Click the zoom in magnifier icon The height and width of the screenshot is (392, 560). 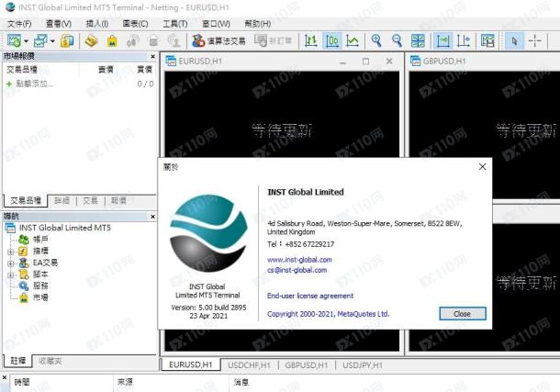376,40
